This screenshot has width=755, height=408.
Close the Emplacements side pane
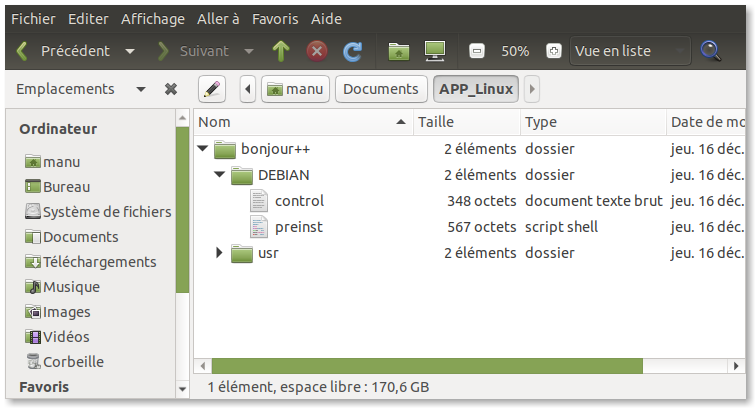170,89
